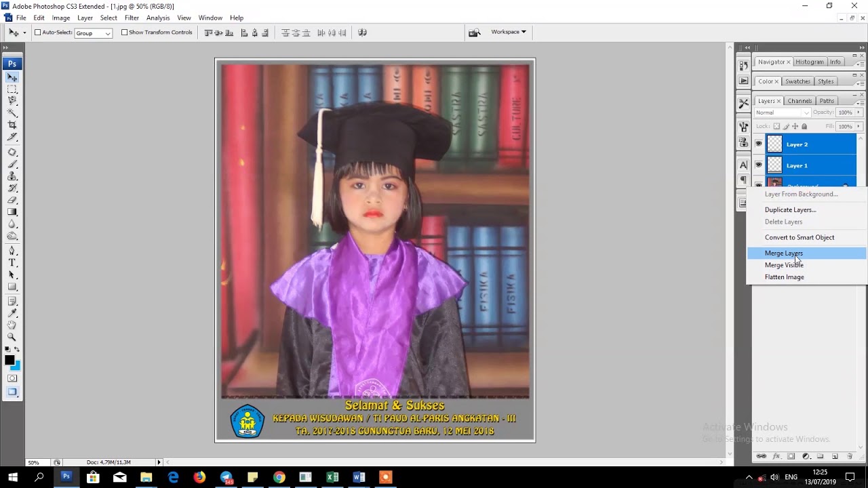The width and height of the screenshot is (868, 488).
Task: Select the Spot Healing Brush tool
Action: [12, 152]
